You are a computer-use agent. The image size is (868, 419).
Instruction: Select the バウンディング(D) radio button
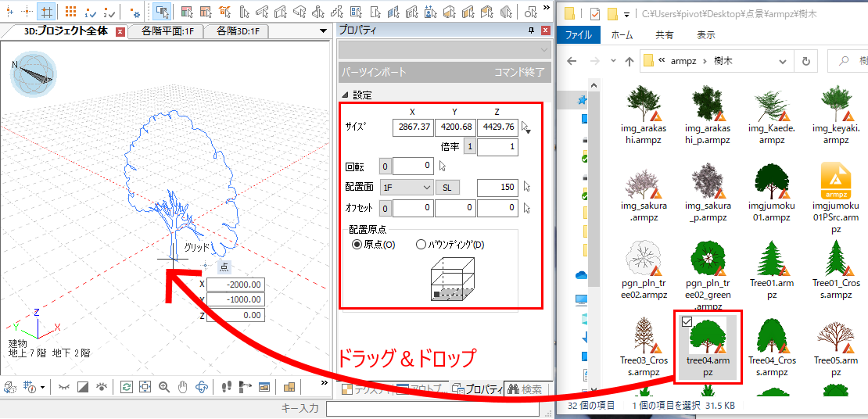click(421, 245)
